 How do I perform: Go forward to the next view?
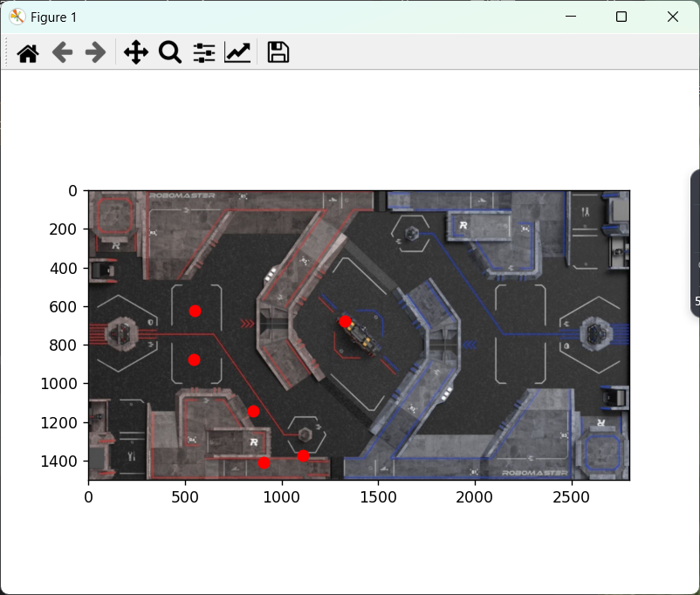pos(95,53)
